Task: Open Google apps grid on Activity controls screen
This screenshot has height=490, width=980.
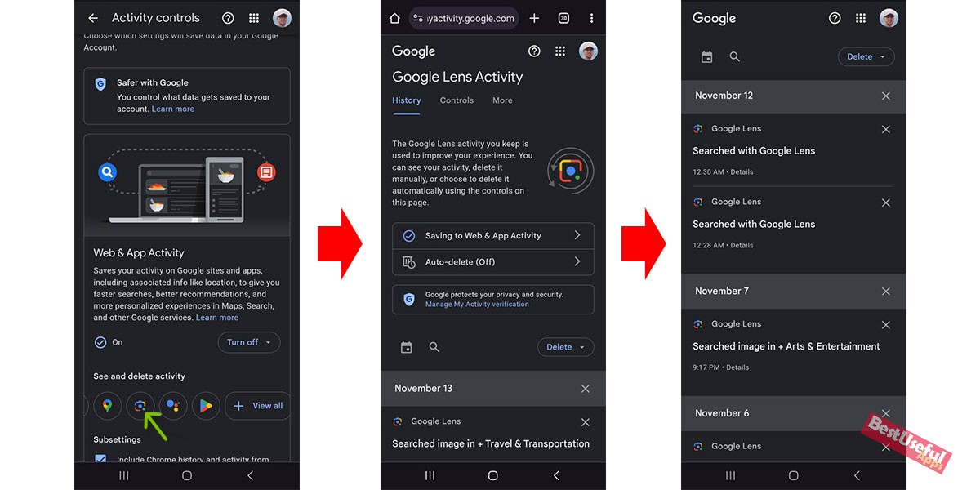Action: [254, 18]
